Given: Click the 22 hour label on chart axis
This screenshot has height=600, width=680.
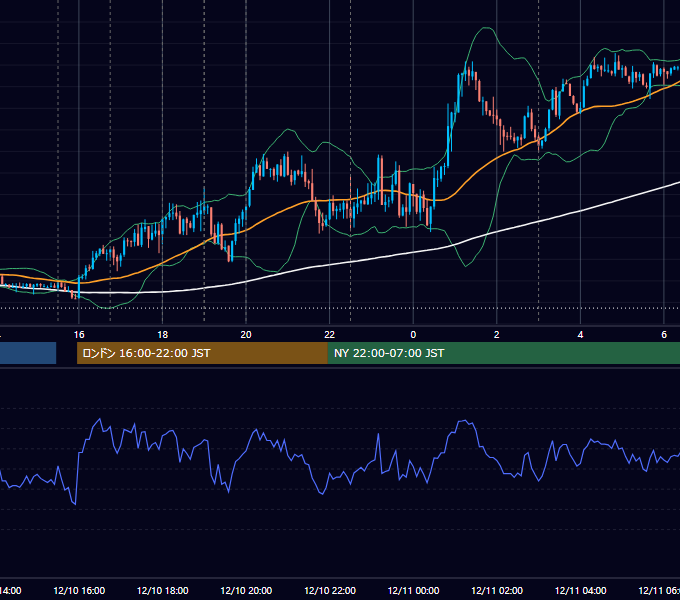Looking at the screenshot, I should pyautogui.click(x=330, y=335).
